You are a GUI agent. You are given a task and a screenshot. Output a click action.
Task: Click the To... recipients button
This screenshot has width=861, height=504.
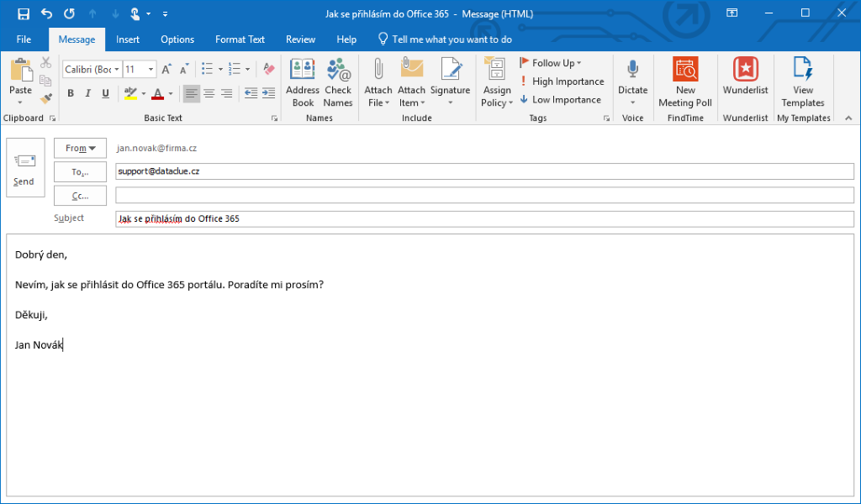tap(80, 171)
